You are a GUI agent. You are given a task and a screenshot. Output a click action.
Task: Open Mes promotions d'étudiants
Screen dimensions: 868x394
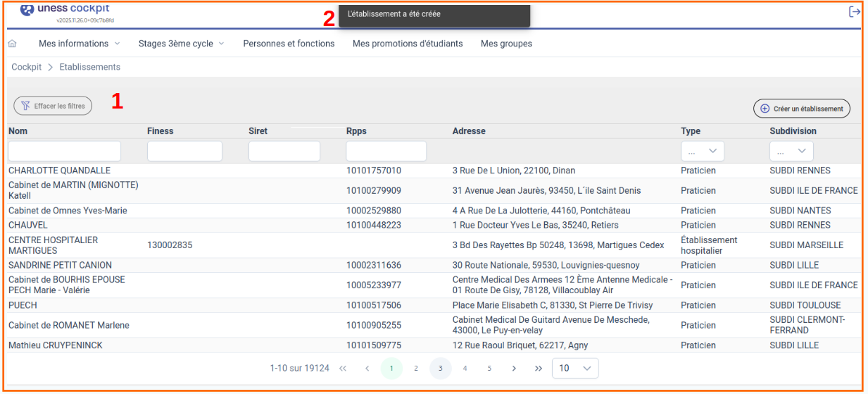click(x=408, y=44)
